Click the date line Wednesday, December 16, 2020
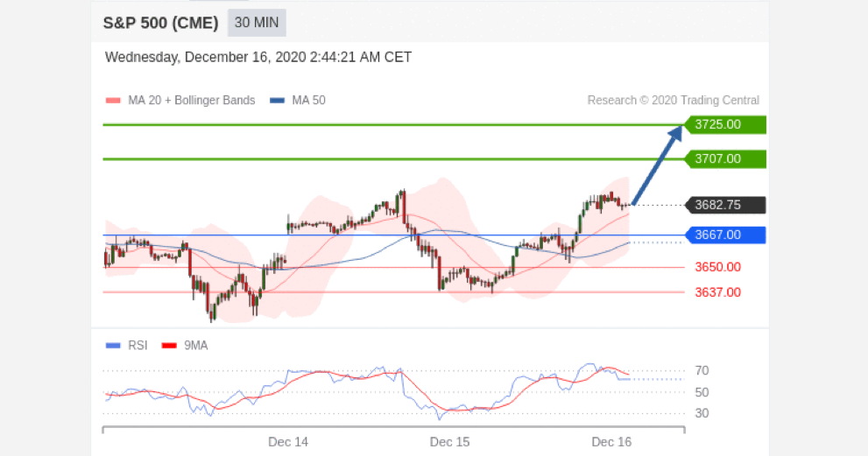Image resolution: width=868 pixels, height=456 pixels. click(258, 57)
